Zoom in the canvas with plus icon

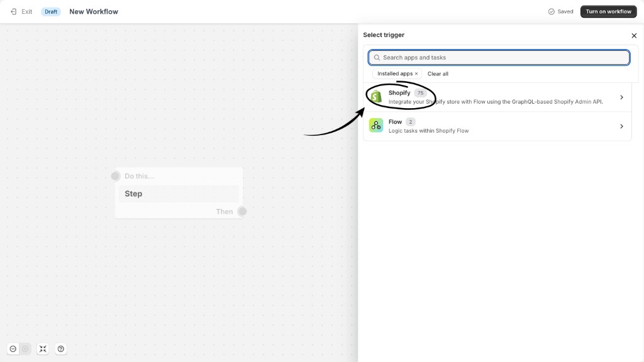point(25,349)
